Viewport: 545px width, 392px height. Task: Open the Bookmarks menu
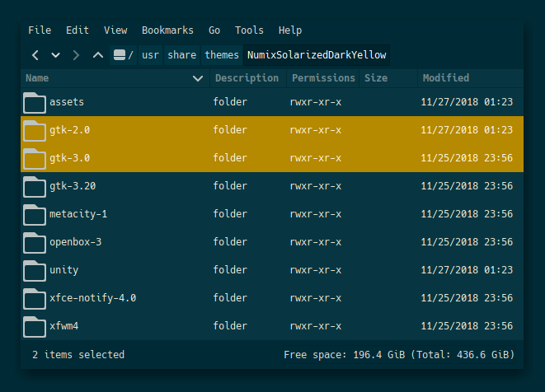pos(167,30)
